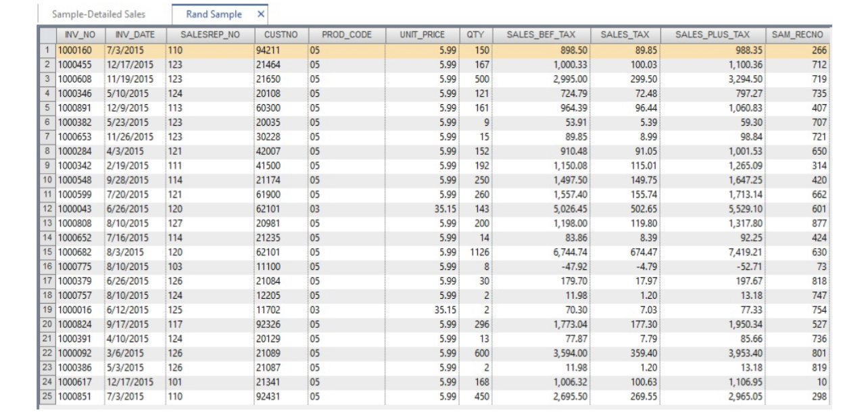Click the INV_DATE column header
The image size is (868, 420).
pyautogui.click(x=133, y=34)
